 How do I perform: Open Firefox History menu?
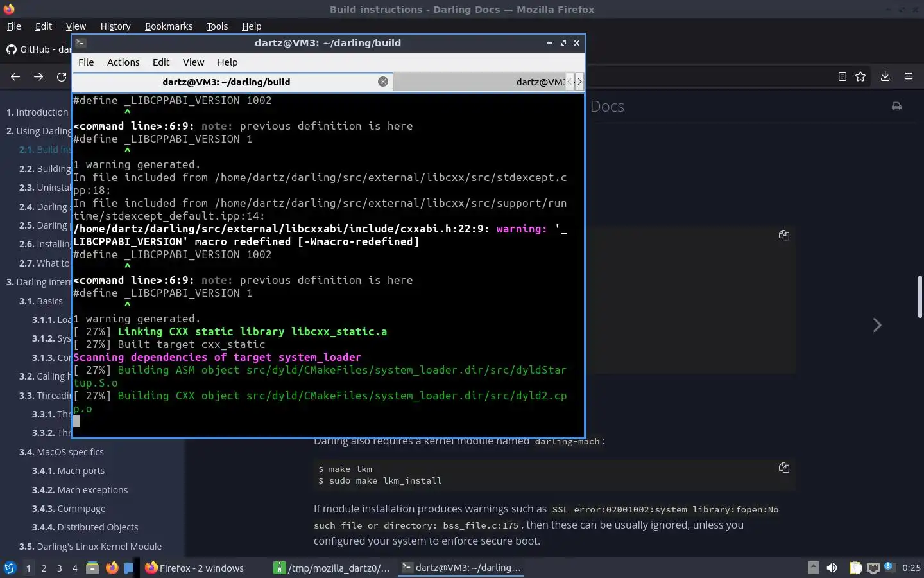116,26
